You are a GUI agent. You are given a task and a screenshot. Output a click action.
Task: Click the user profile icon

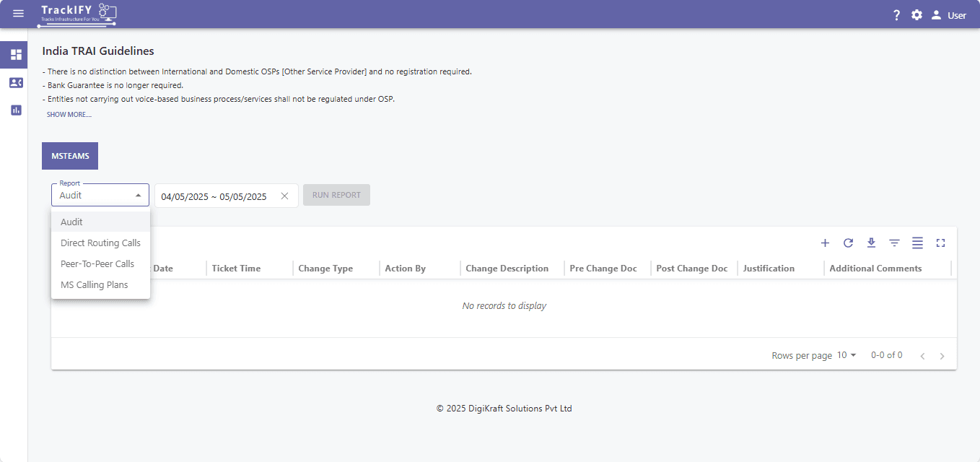pos(936,15)
